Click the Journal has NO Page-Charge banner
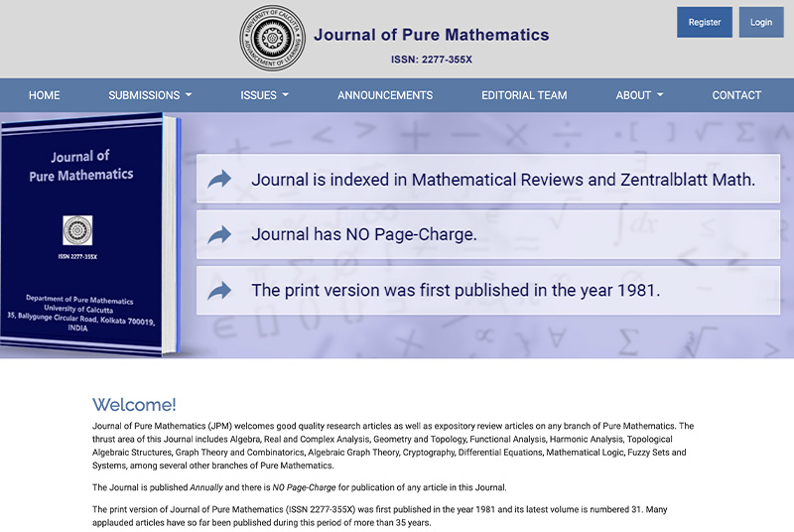 pos(488,235)
